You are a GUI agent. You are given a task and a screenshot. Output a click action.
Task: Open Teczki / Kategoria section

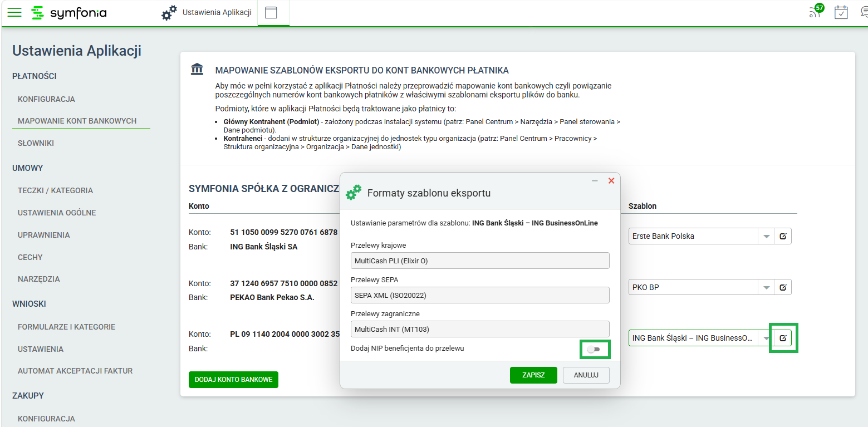pyautogui.click(x=55, y=190)
